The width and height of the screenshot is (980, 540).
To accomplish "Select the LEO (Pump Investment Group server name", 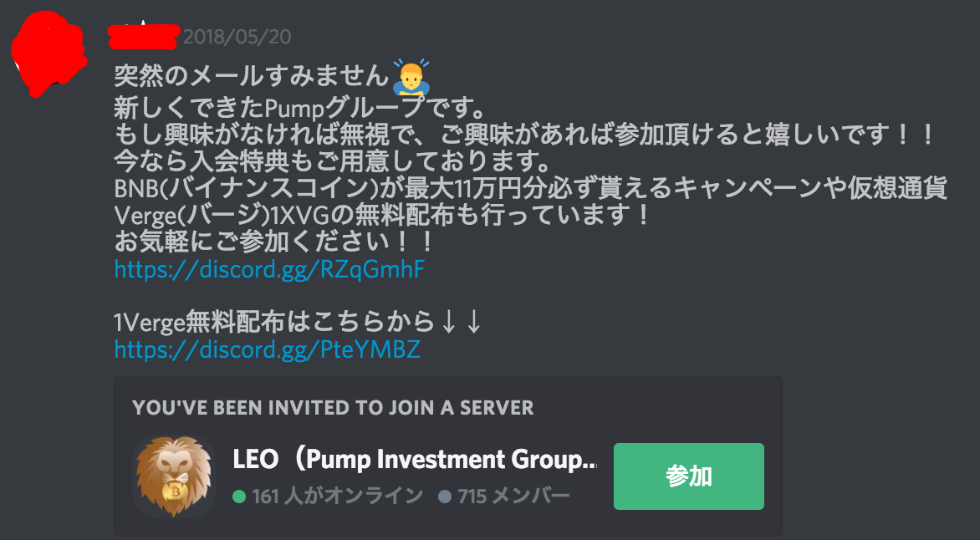I will point(415,460).
